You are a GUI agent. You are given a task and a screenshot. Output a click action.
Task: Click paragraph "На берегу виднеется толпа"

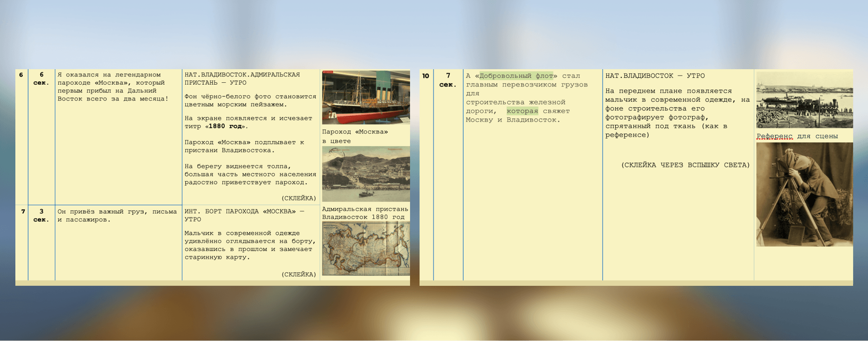pyautogui.click(x=250, y=174)
